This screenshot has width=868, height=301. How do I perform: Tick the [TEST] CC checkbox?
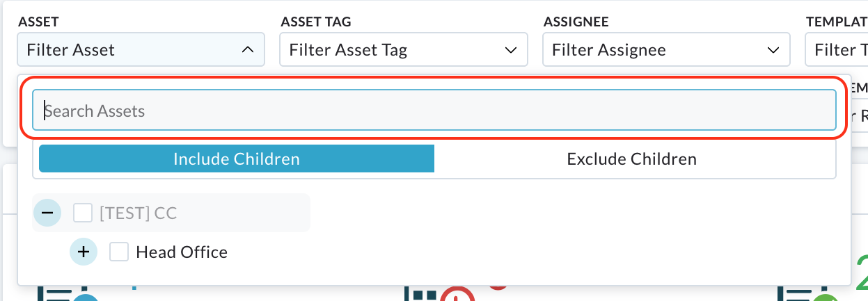(83, 213)
